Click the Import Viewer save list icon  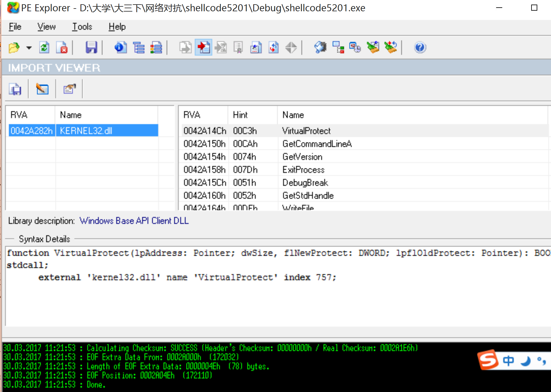click(15, 89)
